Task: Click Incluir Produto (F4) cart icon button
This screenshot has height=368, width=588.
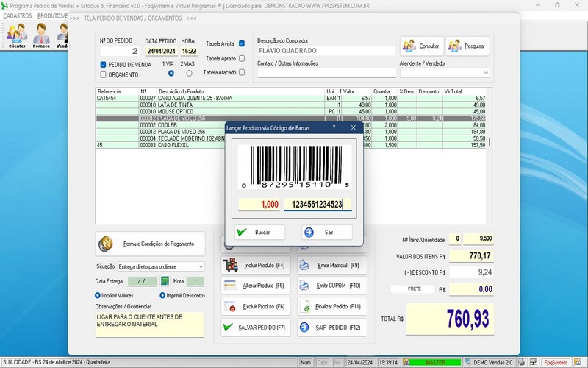Action: (254, 265)
